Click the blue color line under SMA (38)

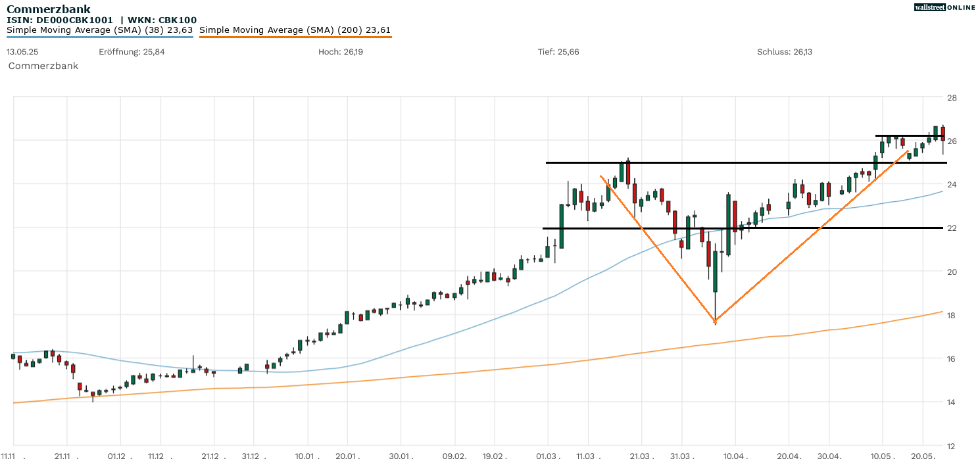100,37
